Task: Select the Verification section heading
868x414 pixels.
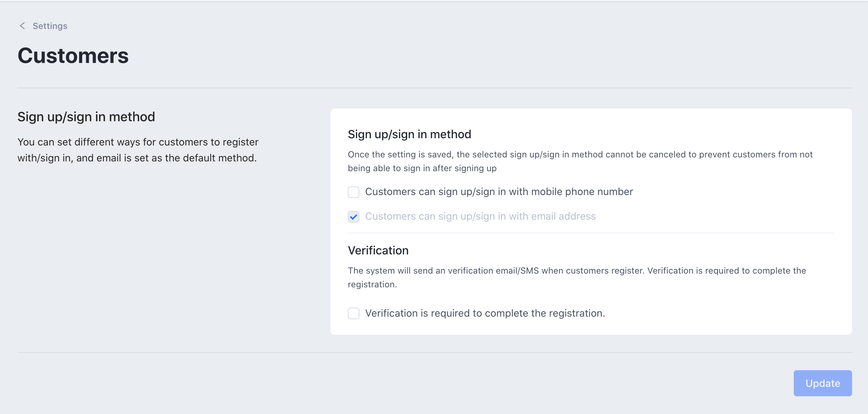Action: pyautogui.click(x=378, y=250)
